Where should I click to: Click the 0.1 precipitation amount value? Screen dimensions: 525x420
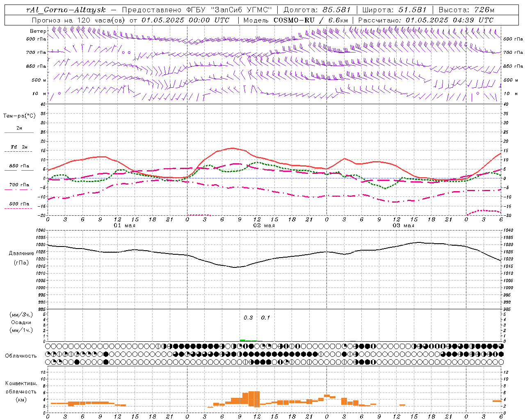tap(265, 318)
